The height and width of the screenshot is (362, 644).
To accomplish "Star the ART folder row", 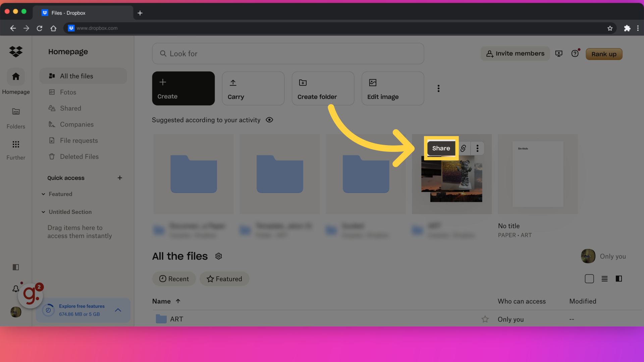I will coord(485,319).
